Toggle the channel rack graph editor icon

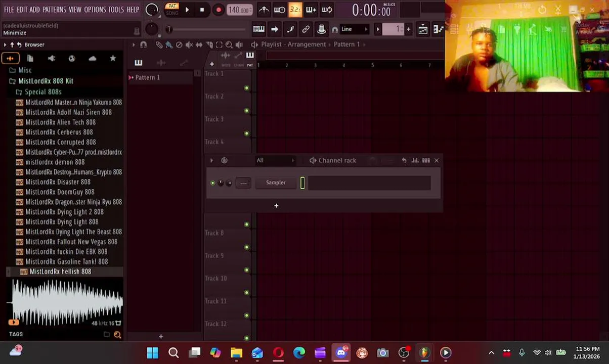click(x=415, y=161)
